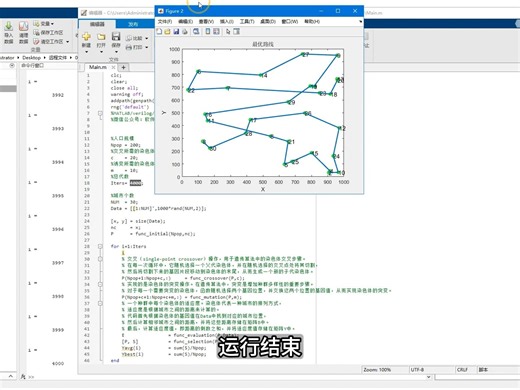Click the 脚本 script type status bar entry
The image size is (520, 390).
click(x=483, y=370)
